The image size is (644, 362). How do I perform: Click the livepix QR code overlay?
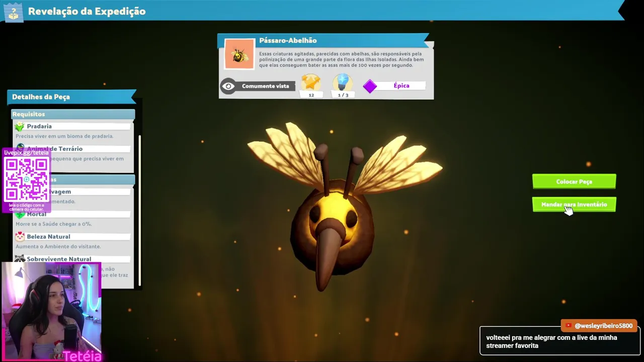point(27,179)
